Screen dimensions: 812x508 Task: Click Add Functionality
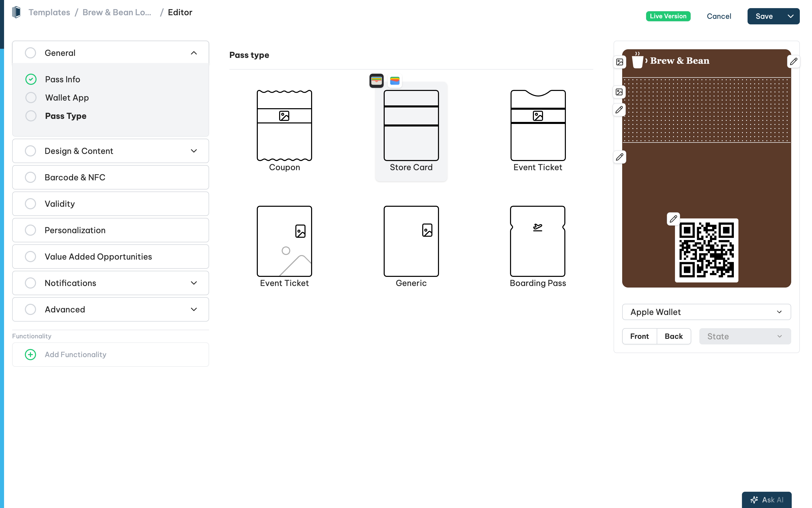(x=110, y=355)
